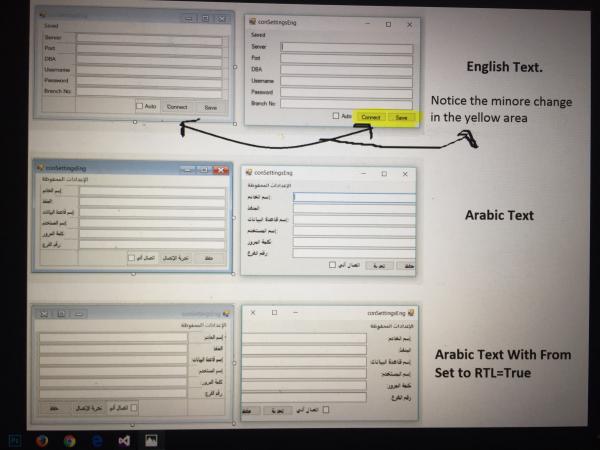Screen dimensions: 600x450
Task: Focus the Branch No field in English runtime form
Action: (347, 104)
